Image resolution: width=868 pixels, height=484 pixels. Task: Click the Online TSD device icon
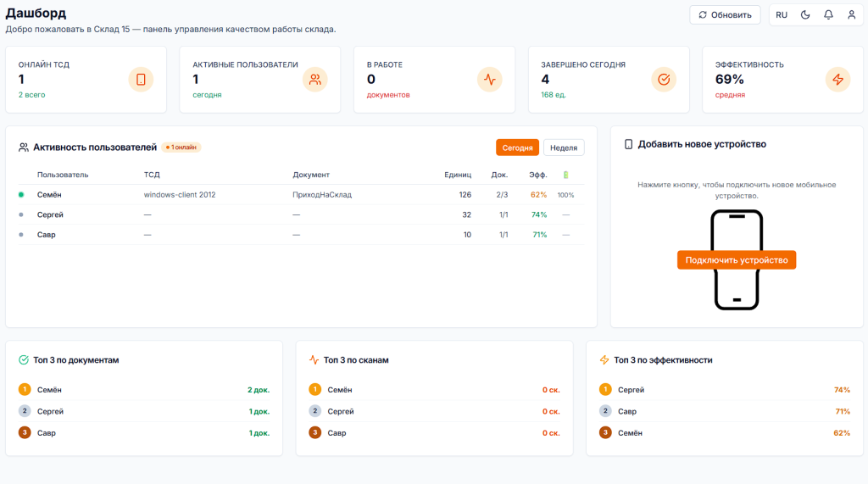pos(141,80)
